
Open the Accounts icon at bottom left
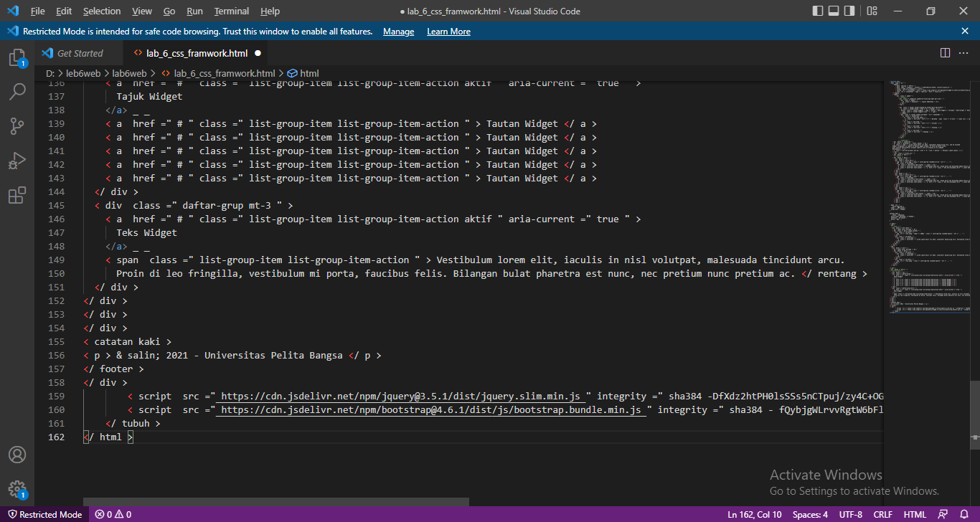17,454
